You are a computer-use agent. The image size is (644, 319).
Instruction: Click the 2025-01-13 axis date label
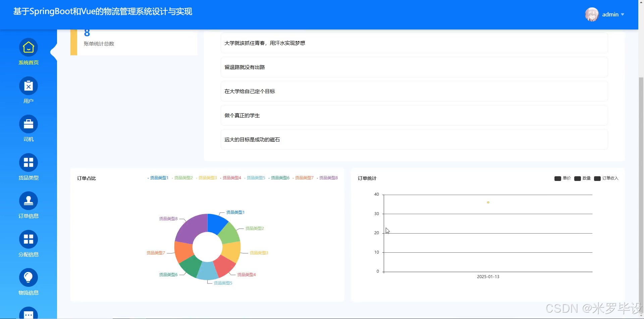tap(488, 277)
